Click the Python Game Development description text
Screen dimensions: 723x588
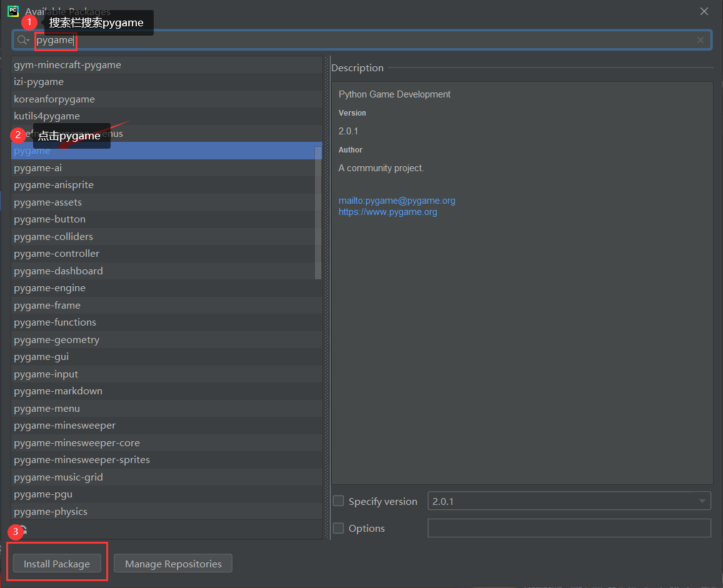[x=394, y=94]
